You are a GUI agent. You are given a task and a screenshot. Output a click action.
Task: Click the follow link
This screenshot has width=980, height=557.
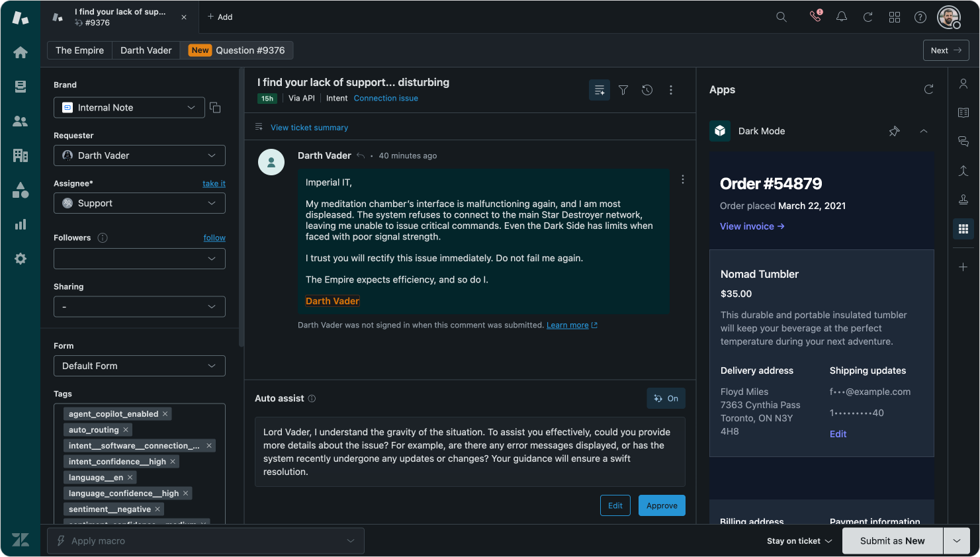coord(214,238)
